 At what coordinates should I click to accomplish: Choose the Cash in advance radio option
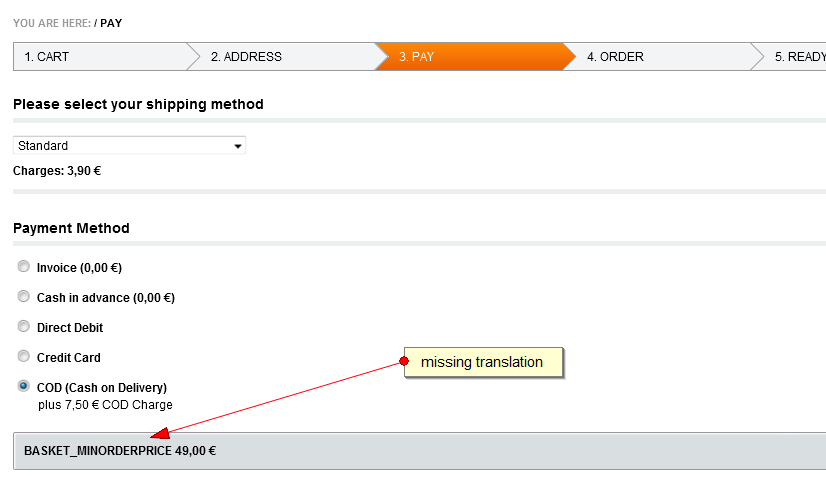coord(24,297)
